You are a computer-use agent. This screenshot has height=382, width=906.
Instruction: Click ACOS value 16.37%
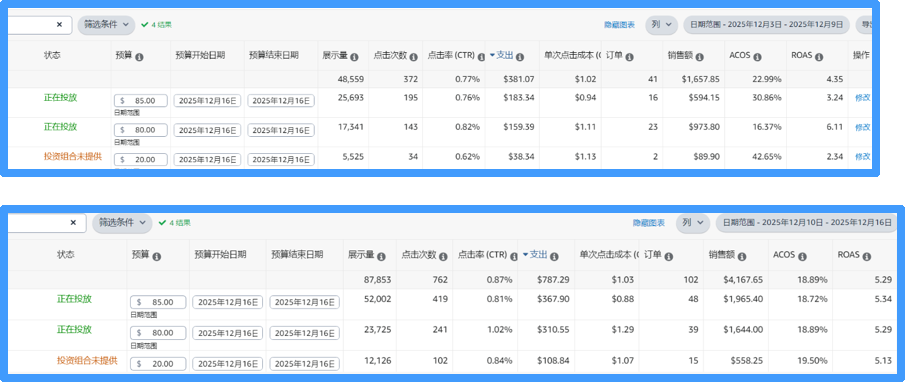(768, 127)
